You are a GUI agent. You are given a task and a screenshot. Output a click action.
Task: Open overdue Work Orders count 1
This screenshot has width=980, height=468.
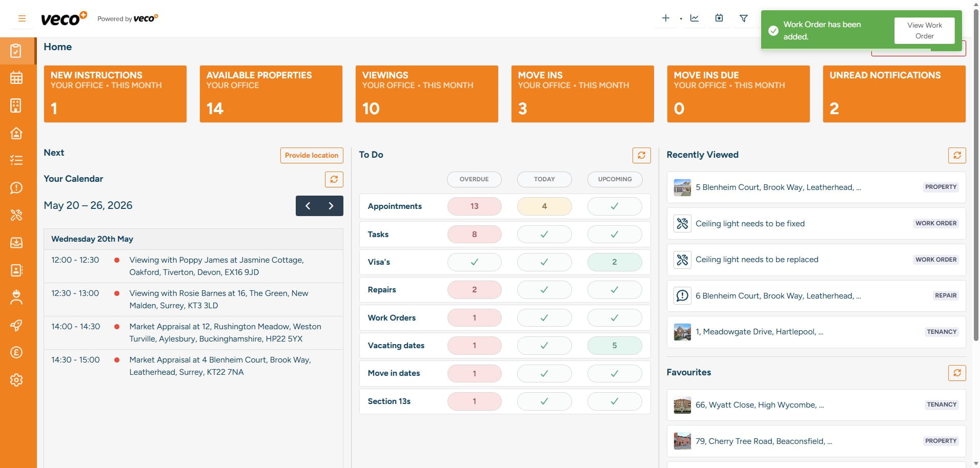click(474, 318)
